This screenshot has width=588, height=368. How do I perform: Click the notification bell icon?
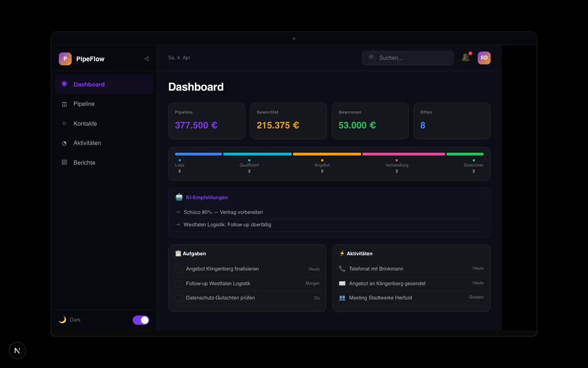(x=466, y=57)
